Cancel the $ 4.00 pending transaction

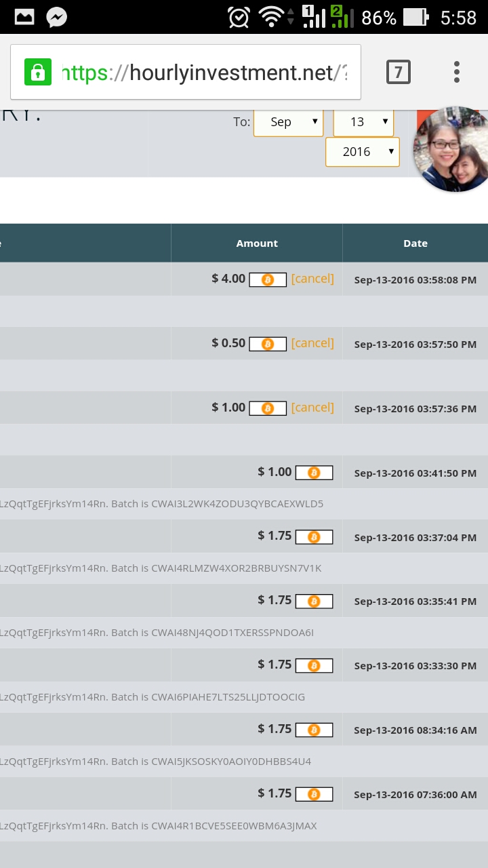(x=312, y=279)
